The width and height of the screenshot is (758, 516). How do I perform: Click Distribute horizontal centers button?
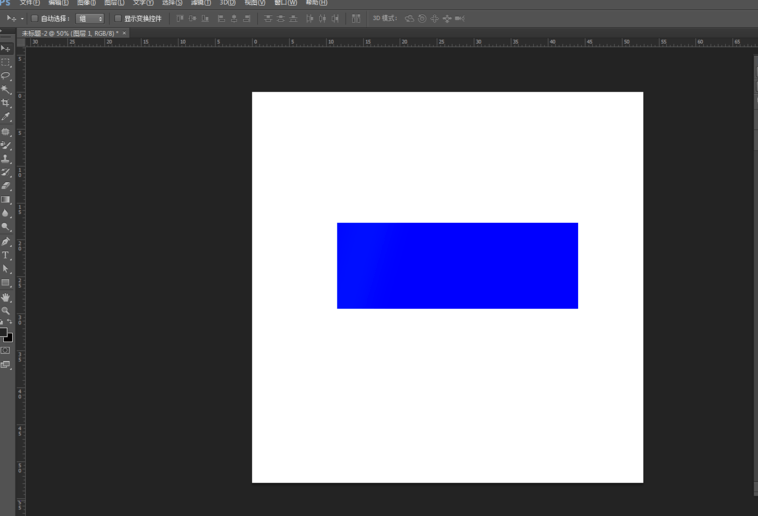322,18
